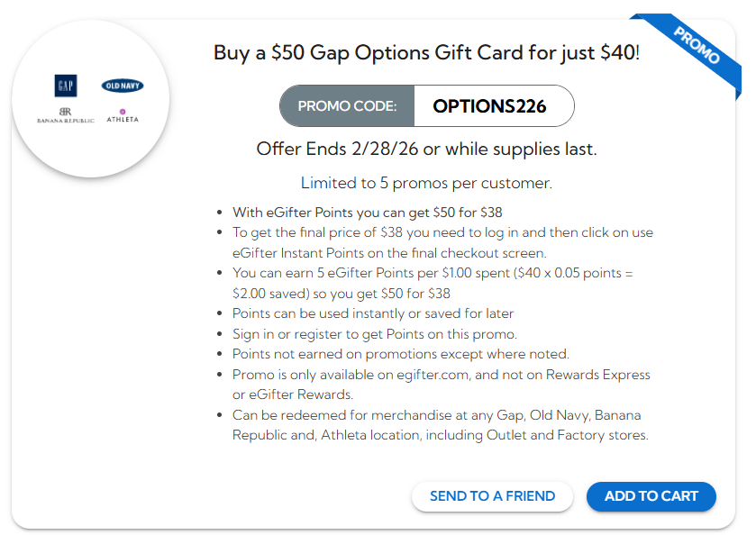Click the Gap logo
The image size is (756, 535).
pyautogui.click(x=65, y=86)
